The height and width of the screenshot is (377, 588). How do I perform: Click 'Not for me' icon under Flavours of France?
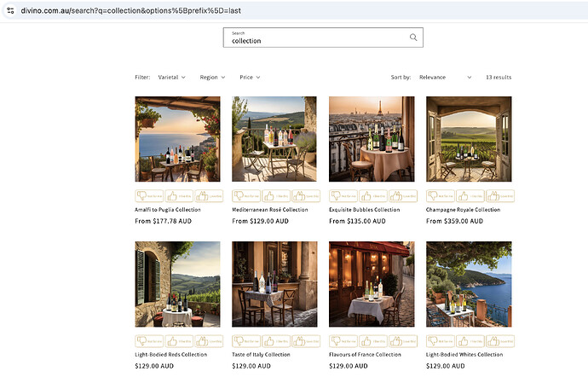point(343,341)
